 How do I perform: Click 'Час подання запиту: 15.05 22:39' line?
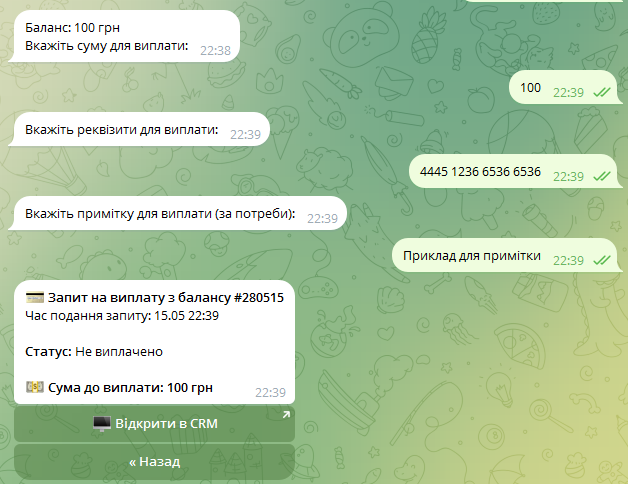point(122,316)
